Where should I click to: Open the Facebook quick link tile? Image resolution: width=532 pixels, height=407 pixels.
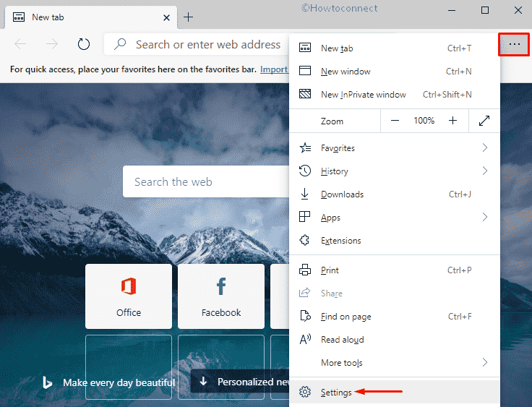pos(221,296)
